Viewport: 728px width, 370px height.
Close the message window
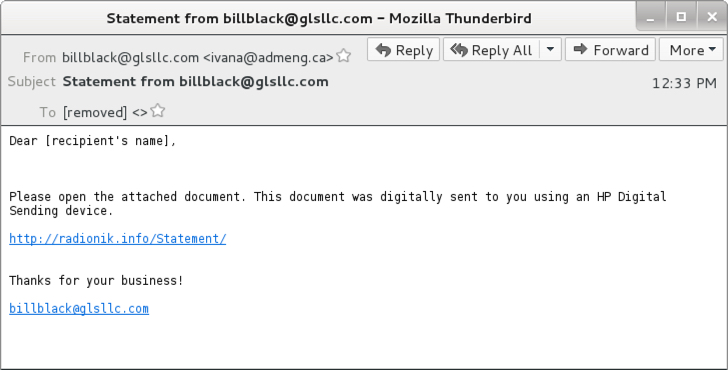coord(712,17)
